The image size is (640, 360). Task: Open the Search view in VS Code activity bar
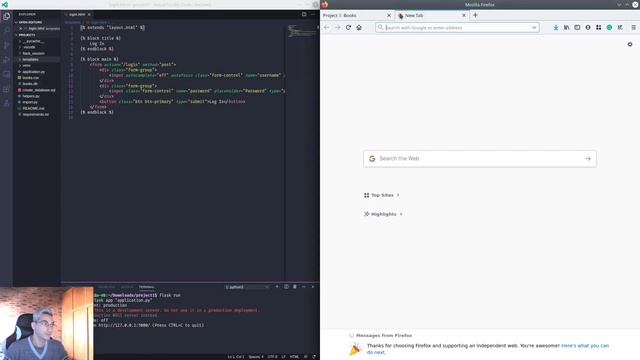(x=6, y=31)
